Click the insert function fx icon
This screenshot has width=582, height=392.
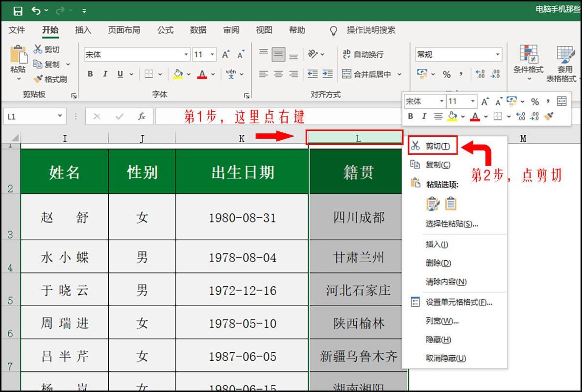click(142, 116)
